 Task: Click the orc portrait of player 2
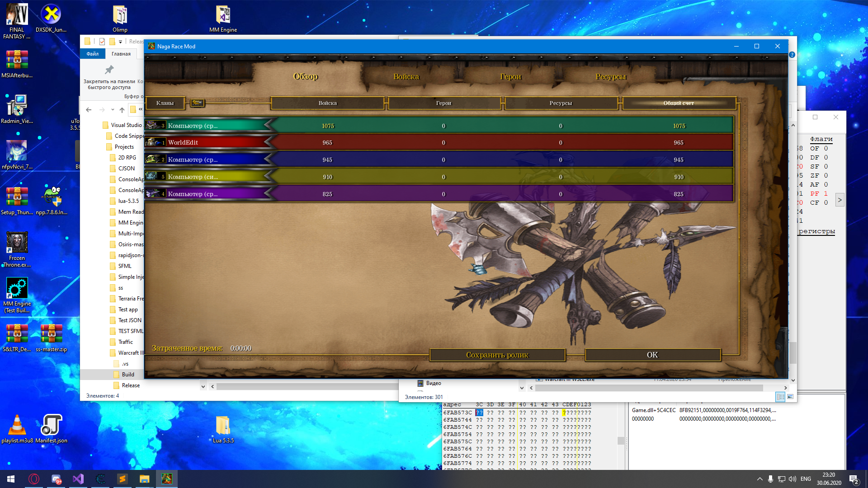153,160
